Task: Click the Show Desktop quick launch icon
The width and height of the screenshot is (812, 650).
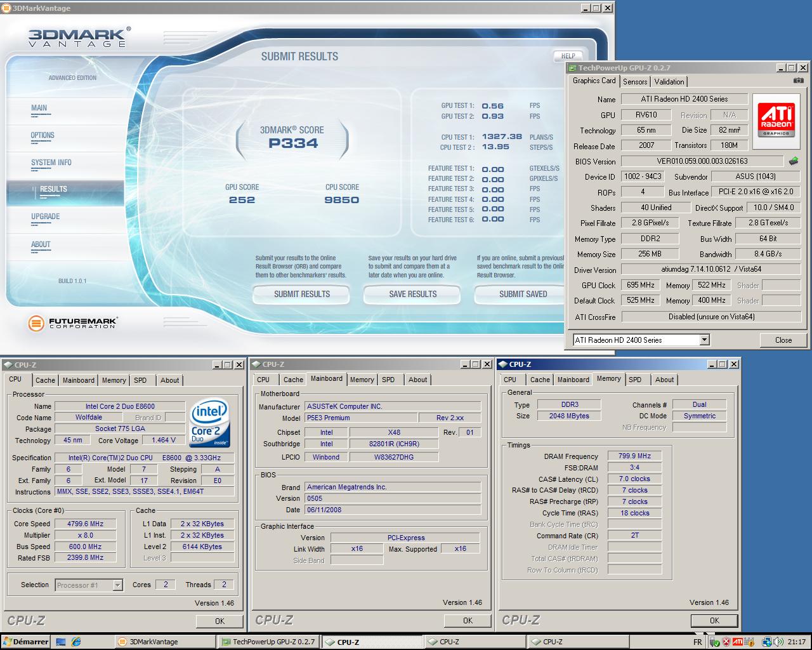Action: (x=61, y=642)
